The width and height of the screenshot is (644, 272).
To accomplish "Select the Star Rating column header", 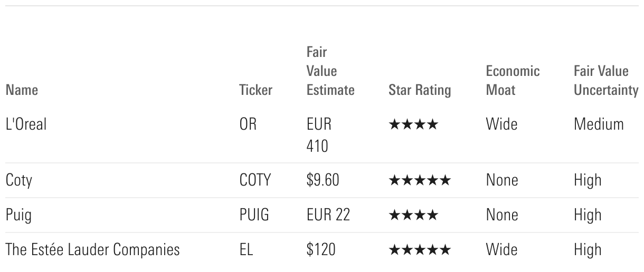I will [420, 90].
